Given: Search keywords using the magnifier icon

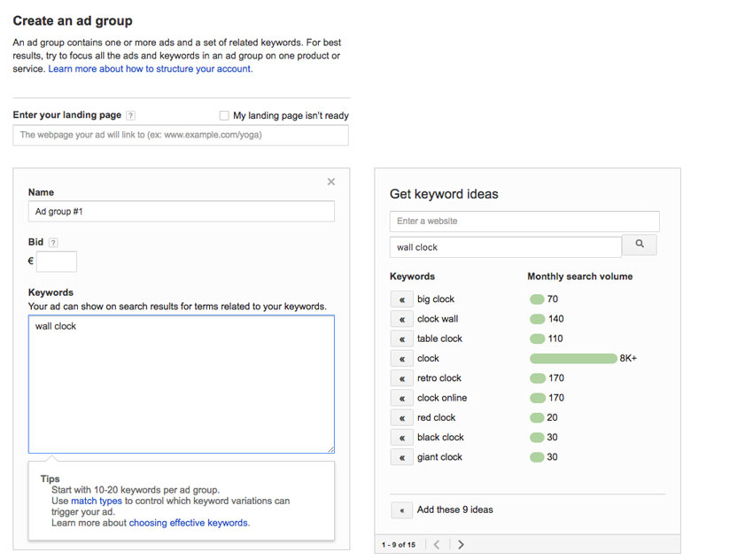Looking at the screenshot, I should tap(640, 245).
